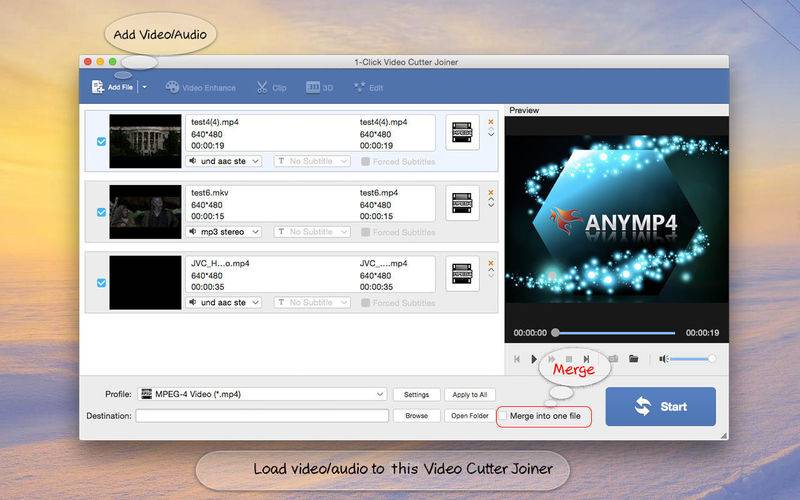Move test6.mkv down in list

pos(491,205)
